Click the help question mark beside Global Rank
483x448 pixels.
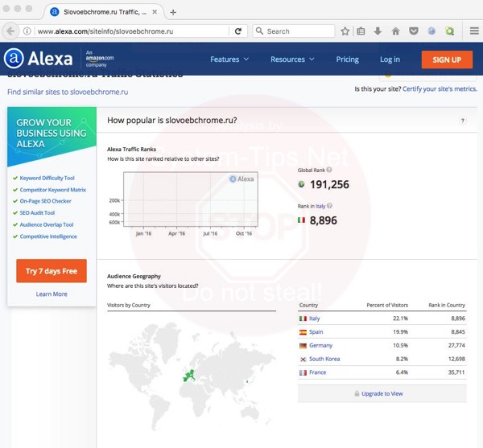(x=332, y=171)
